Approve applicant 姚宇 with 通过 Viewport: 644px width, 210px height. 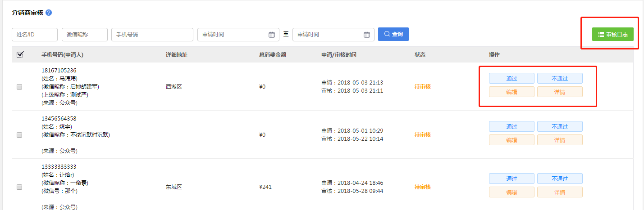pos(512,126)
